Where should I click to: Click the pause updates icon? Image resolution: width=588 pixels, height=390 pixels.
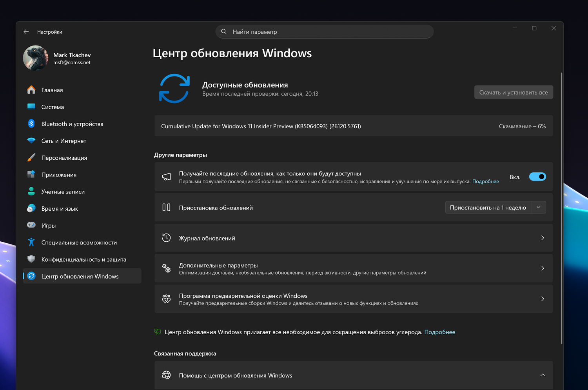click(x=166, y=208)
